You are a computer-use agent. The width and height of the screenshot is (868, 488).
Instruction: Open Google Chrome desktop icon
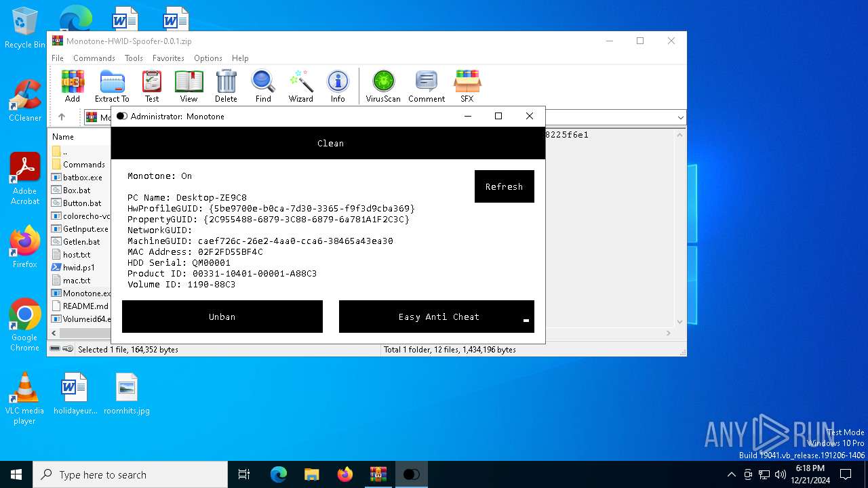pyautogui.click(x=25, y=325)
